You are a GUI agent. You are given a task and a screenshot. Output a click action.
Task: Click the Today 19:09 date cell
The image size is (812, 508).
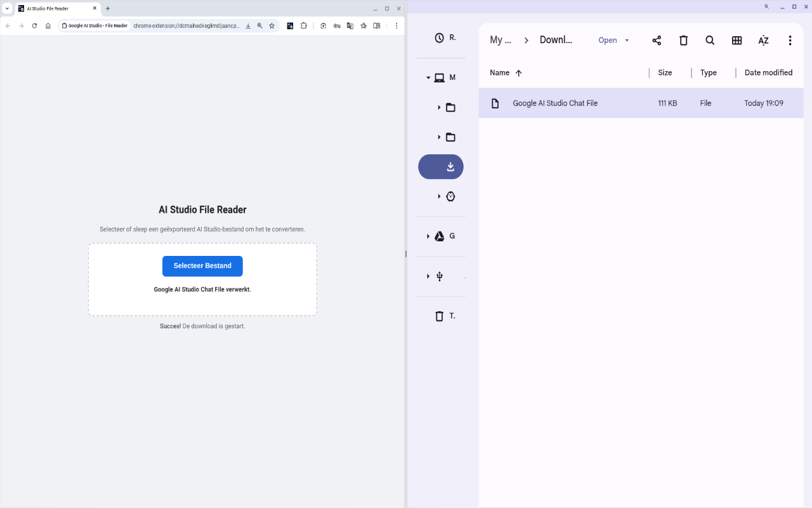coord(764,104)
